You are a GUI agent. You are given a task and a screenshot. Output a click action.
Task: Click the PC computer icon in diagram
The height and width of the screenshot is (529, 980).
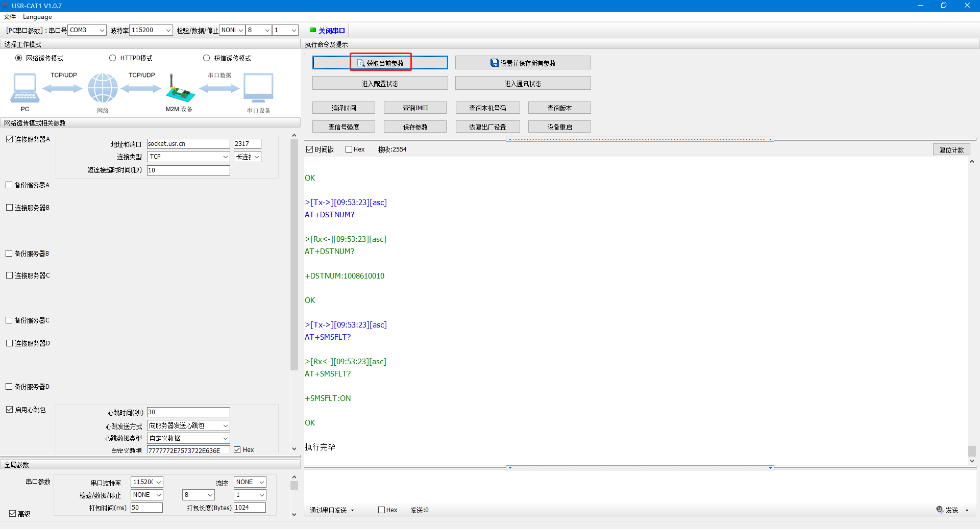(24, 88)
